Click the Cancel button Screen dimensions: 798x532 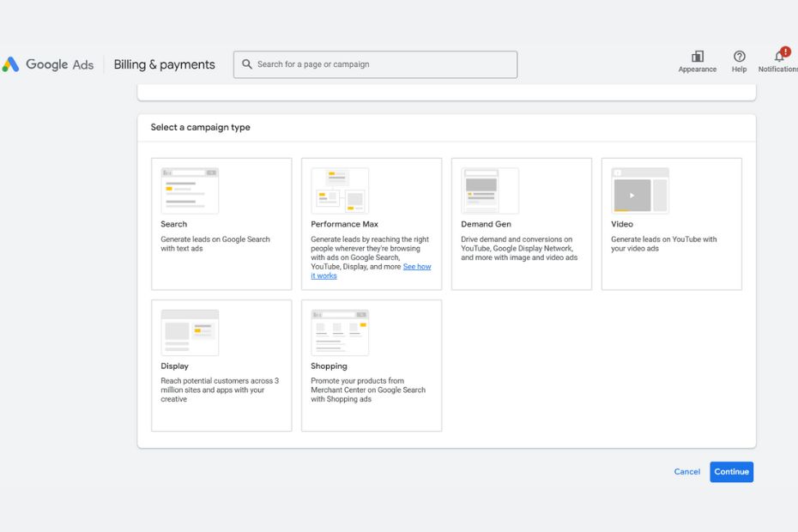(x=686, y=472)
